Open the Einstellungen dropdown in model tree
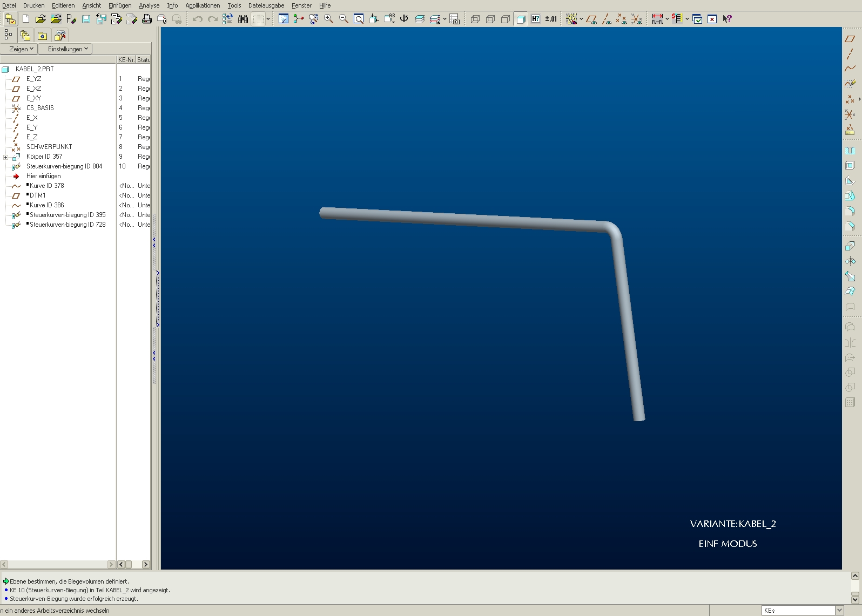Viewport: 862px width, 616px height. point(65,49)
